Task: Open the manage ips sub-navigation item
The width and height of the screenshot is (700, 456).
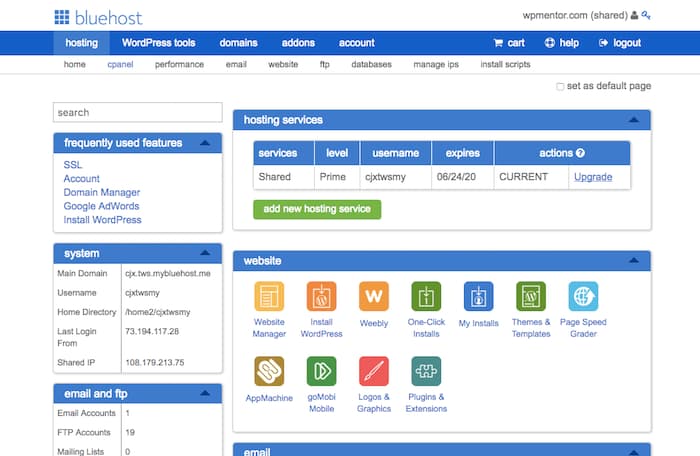Action: point(436,64)
